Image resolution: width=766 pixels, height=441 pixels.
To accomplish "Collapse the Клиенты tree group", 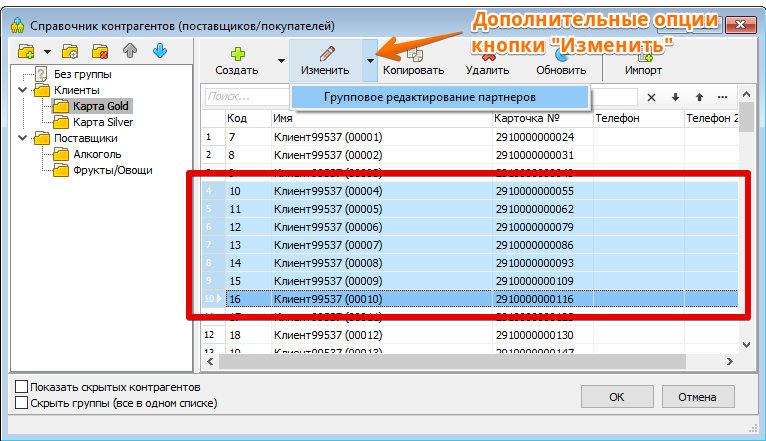I will pos(24,90).
